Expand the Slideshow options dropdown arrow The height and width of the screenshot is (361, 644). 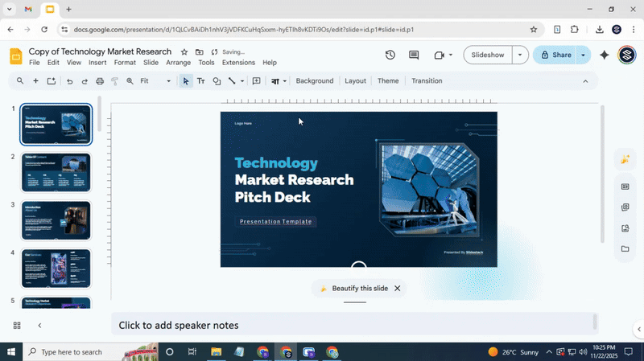(521, 55)
